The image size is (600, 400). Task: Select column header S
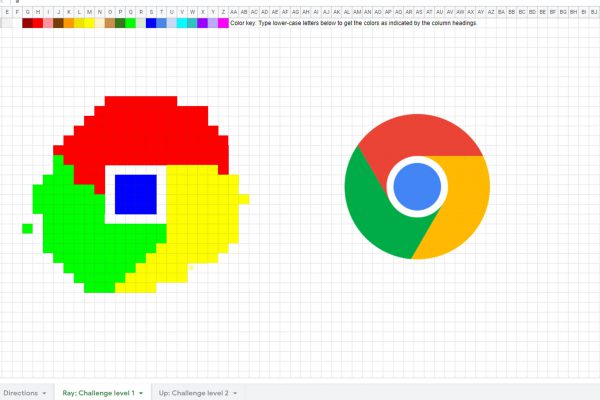(x=151, y=12)
